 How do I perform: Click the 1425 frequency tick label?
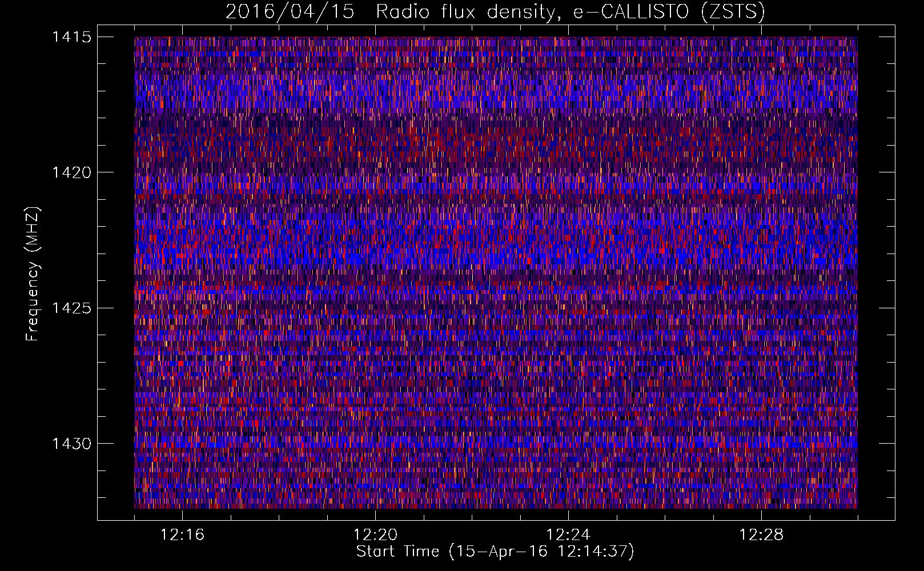pyautogui.click(x=71, y=308)
